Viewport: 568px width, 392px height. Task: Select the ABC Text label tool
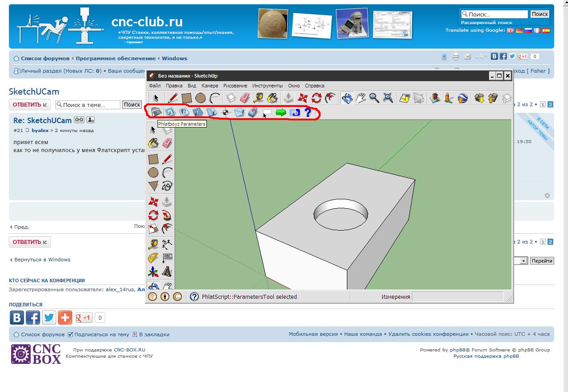click(167, 258)
